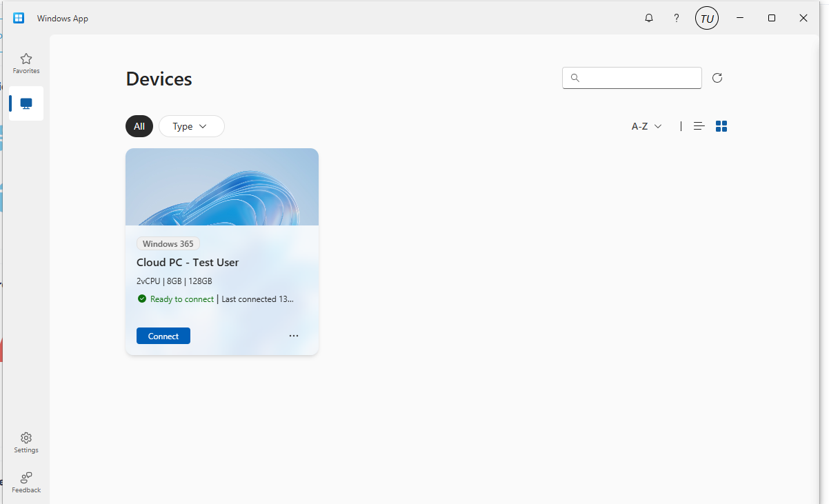
Task: Minimize the Windows App window
Action: (739, 18)
